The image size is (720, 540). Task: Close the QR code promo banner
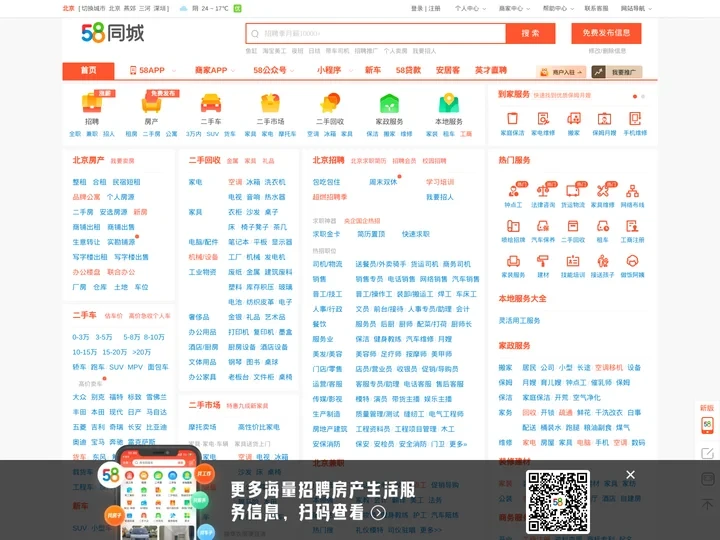630,474
